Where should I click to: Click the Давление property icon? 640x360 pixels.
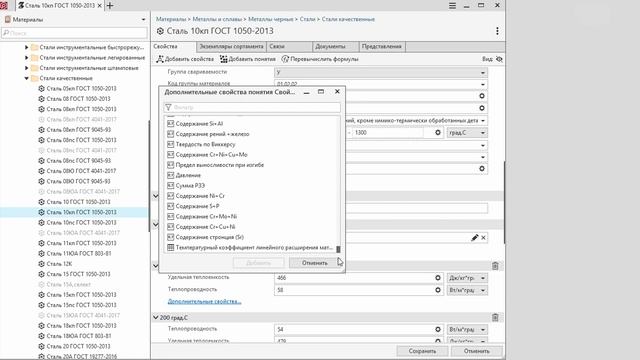click(171, 175)
